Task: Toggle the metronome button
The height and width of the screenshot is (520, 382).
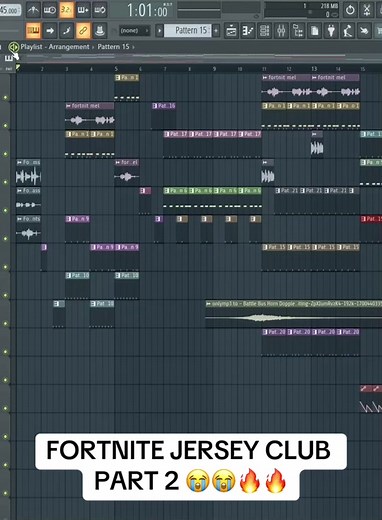Action: [33, 10]
